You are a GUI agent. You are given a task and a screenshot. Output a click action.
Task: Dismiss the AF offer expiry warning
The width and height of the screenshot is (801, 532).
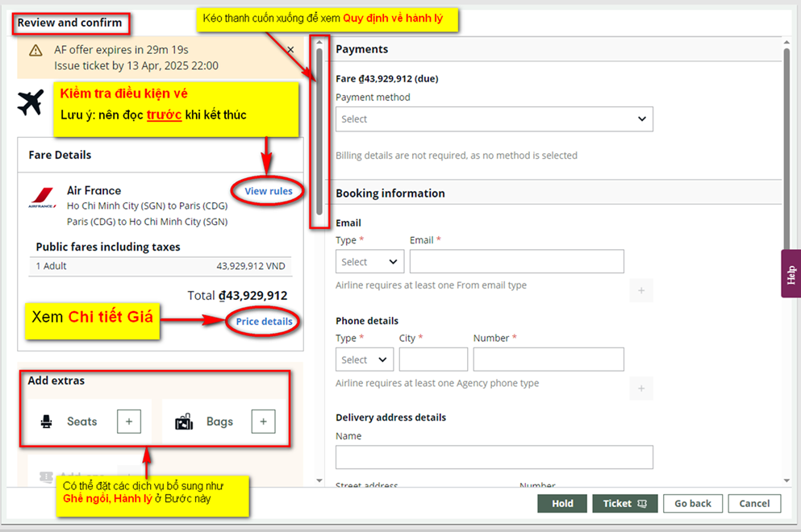coord(290,49)
